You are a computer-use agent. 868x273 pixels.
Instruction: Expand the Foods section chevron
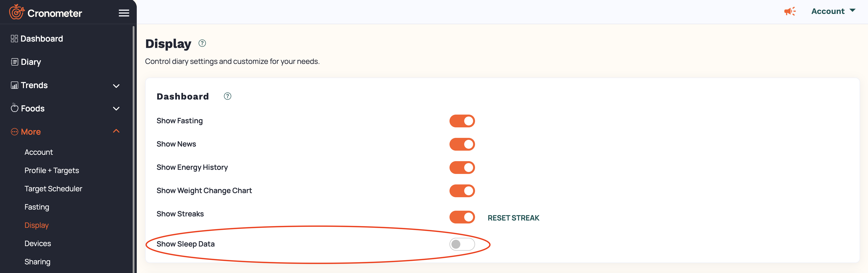click(x=116, y=109)
